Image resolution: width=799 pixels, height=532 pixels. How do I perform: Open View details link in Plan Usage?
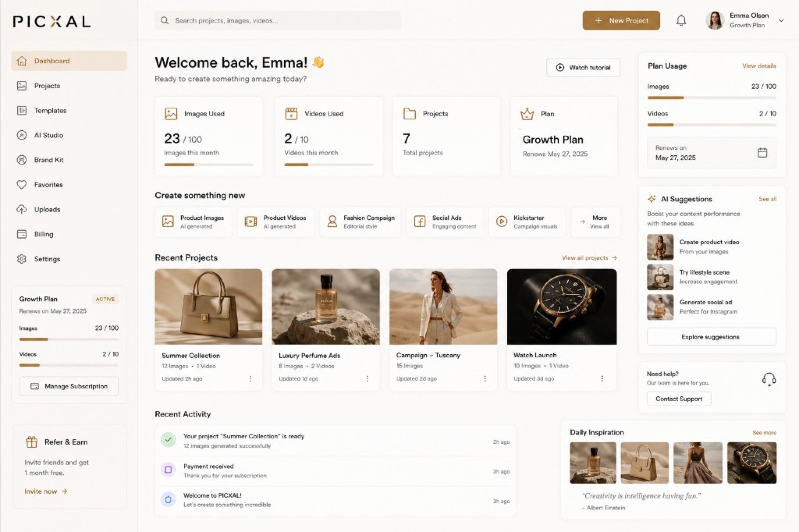click(759, 66)
